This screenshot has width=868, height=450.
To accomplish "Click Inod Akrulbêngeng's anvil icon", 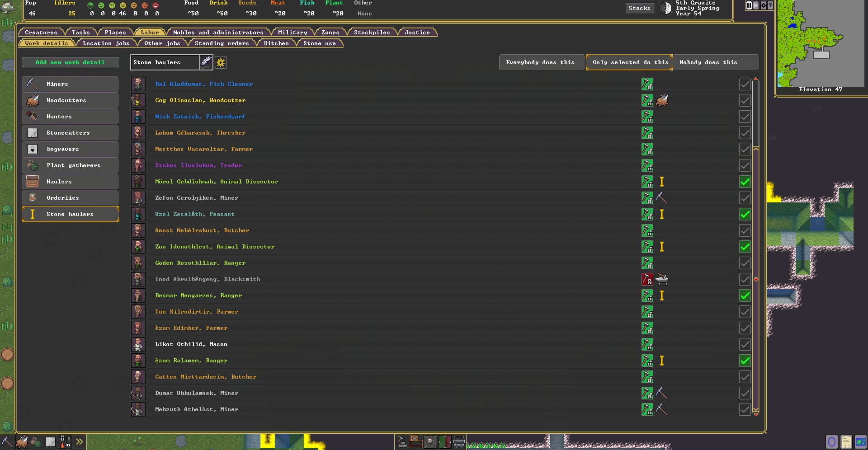I will [662, 279].
